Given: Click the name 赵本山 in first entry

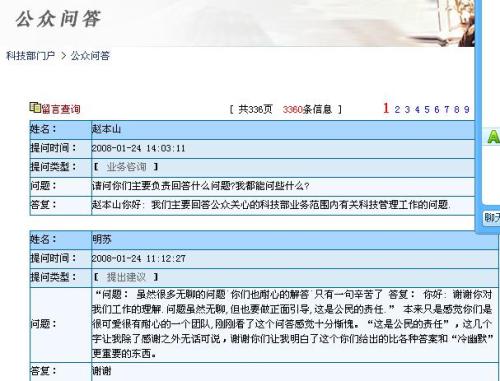Looking at the screenshot, I should [106, 129].
